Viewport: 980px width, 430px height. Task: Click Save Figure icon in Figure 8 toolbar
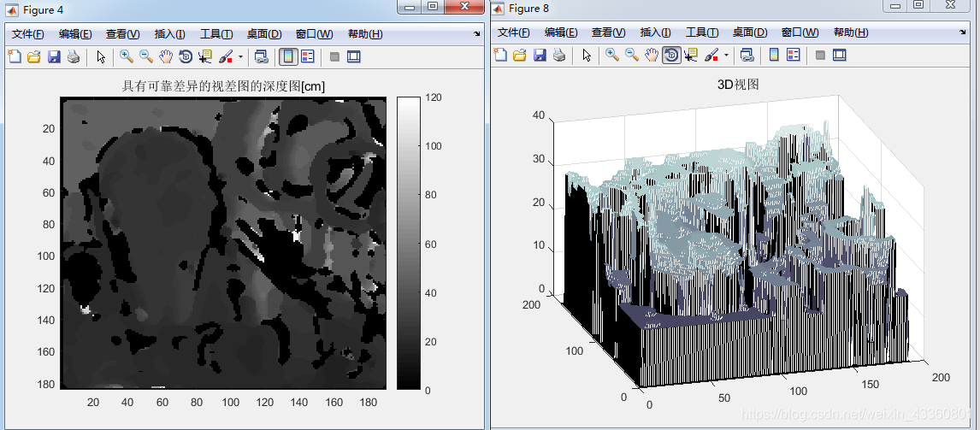[x=540, y=56]
